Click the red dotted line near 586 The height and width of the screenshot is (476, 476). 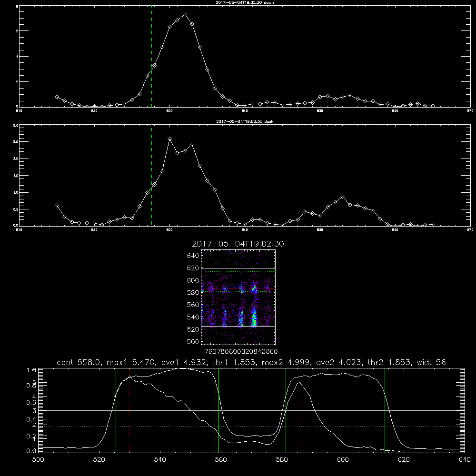tap(300, 410)
